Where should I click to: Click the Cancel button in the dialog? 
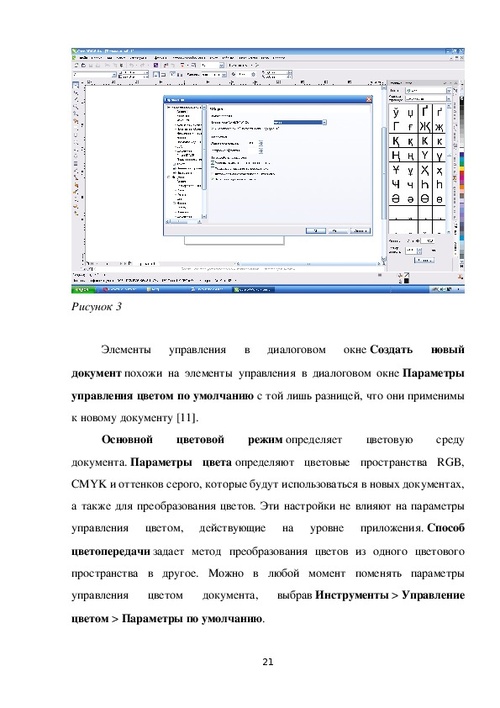point(337,231)
